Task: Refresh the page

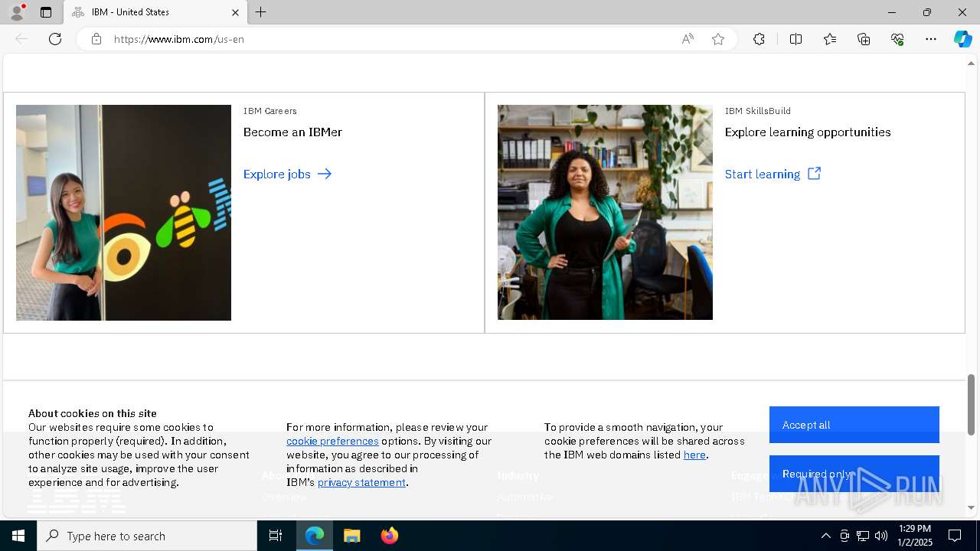Action: (x=55, y=39)
